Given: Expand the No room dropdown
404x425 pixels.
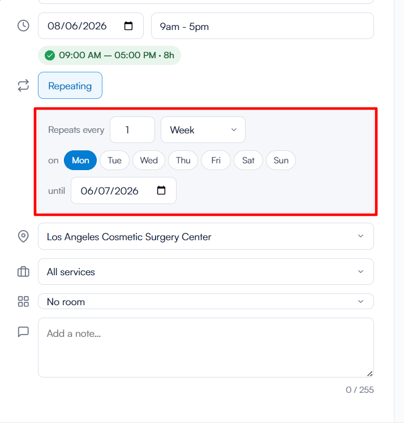Looking at the screenshot, I should coord(206,301).
